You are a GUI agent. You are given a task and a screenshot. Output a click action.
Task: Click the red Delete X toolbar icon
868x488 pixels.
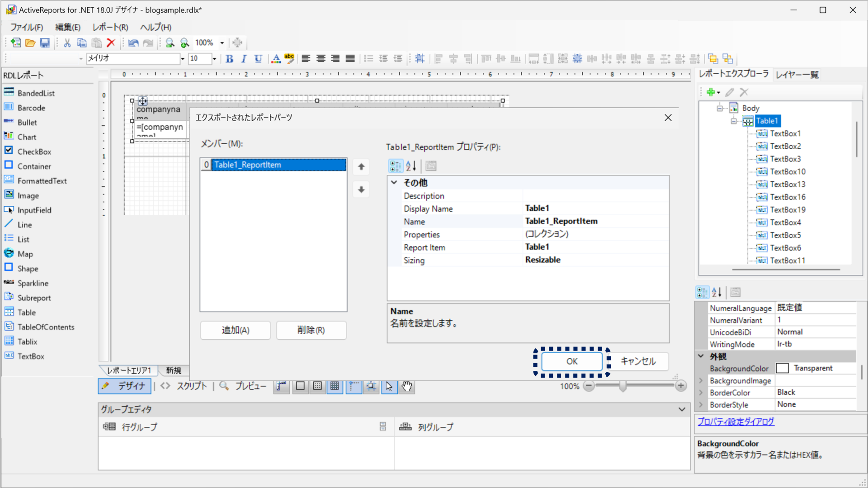111,43
